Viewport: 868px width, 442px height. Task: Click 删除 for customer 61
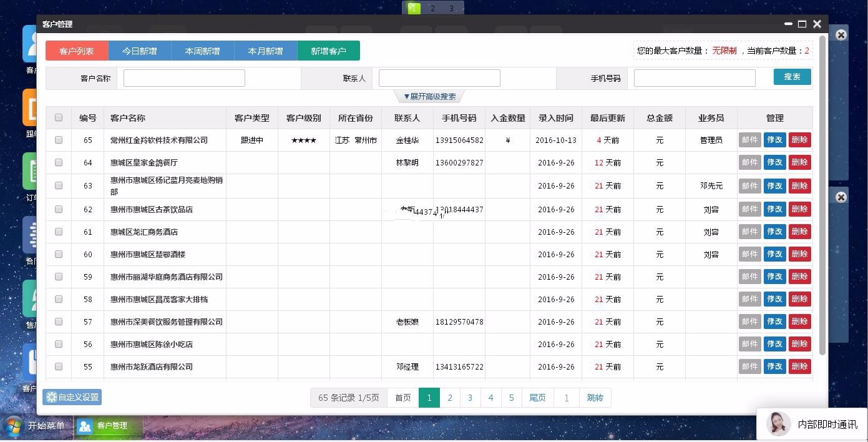(800, 232)
